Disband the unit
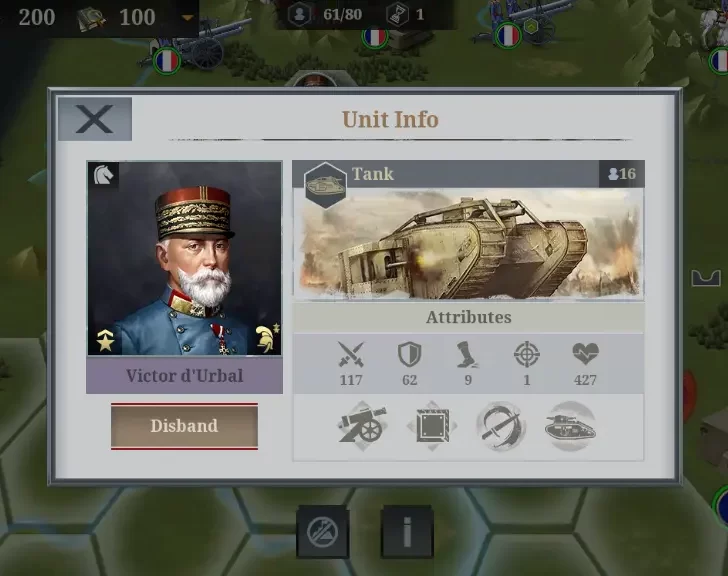The height and width of the screenshot is (576, 728). click(x=184, y=426)
